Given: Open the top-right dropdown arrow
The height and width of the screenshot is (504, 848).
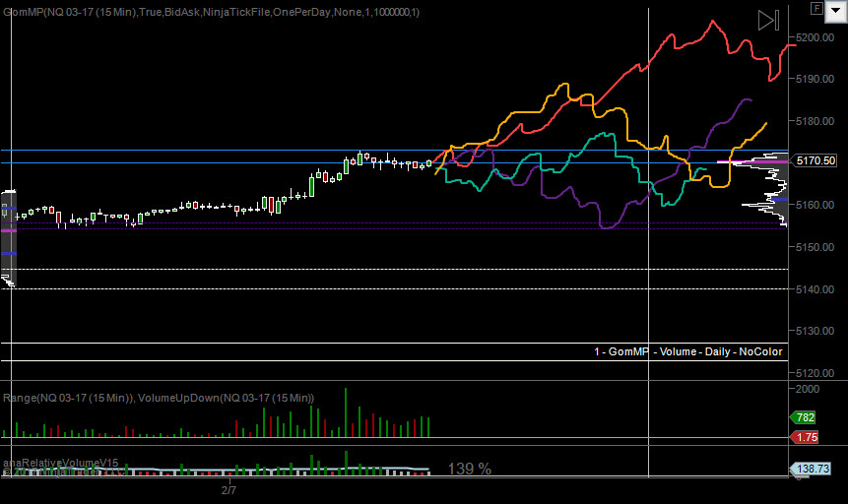Looking at the screenshot, I should pyautogui.click(x=835, y=11).
